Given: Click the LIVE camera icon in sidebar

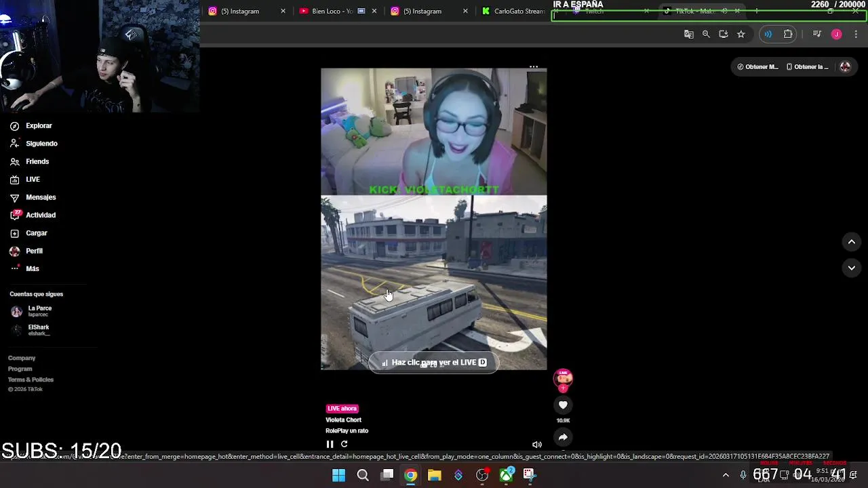Looking at the screenshot, I should (14, 180).
